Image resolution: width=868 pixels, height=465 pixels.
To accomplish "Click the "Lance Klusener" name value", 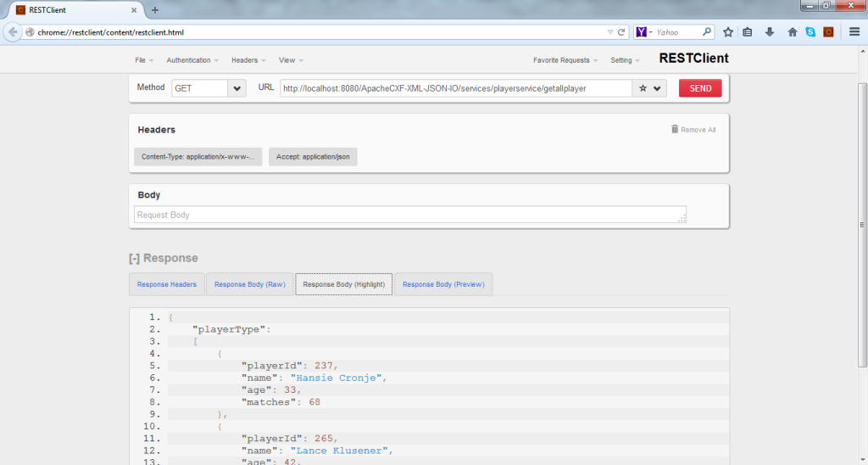I will [x=339, y=451].
